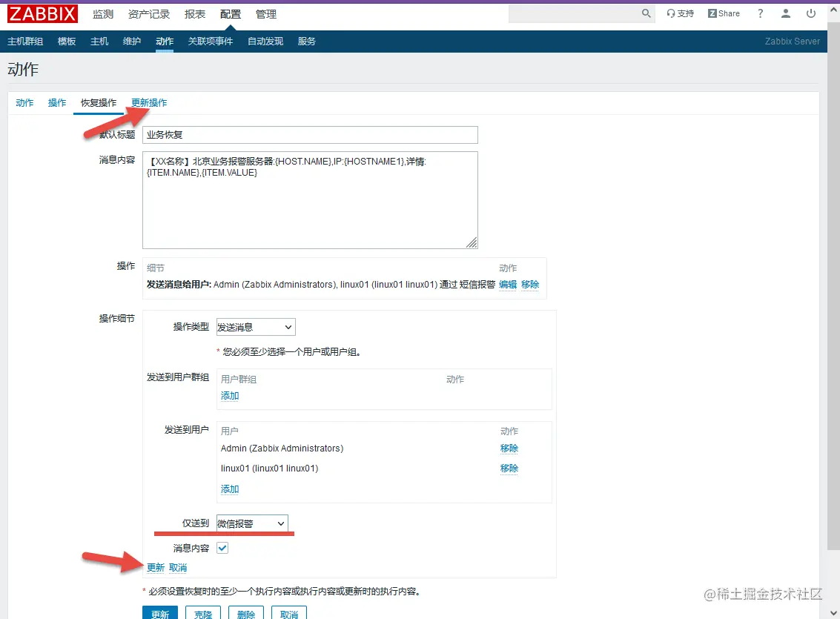840x619 pixels.
Task: Open the support (支持) link
Action: pyautogui.click(x=680, y=13)
